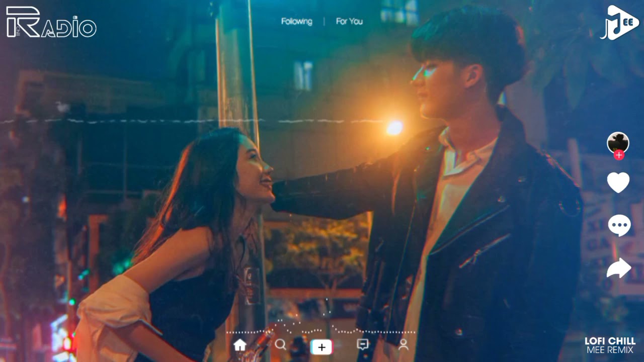Screen dimensions: 644x362
Task: Go to Home via the house icon
Action: click(240, 345)
